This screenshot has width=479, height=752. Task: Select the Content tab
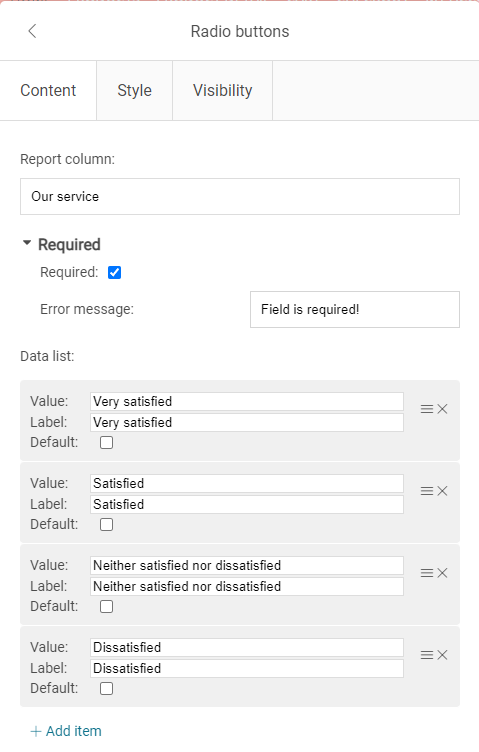pyautogui.click(x=48, y=90)
